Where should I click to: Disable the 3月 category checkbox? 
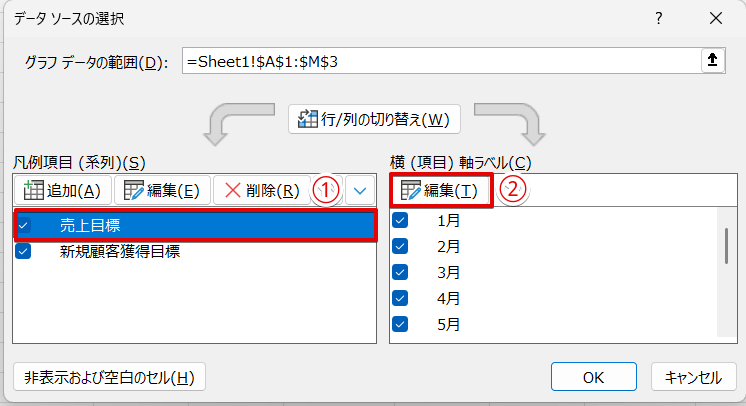[400, 272]
